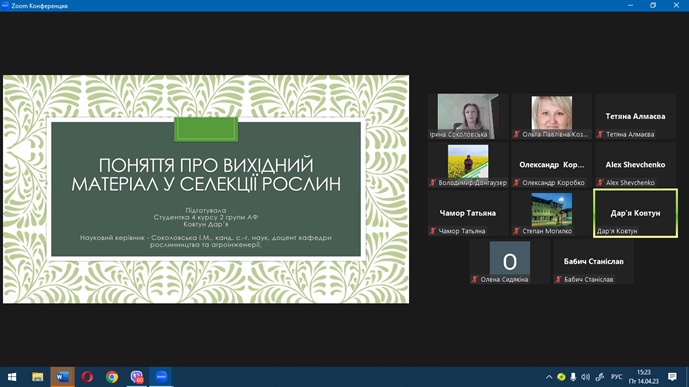Click muted mic icon beside Ольга Павлівна
The height and width of the screenshot is (387, 689).
(x=517, y=134)
